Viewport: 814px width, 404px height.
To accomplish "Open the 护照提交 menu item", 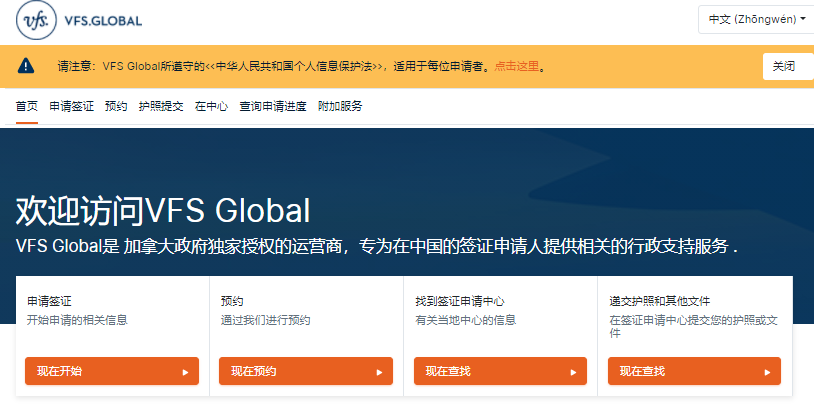I will click(x=161, y=106).
